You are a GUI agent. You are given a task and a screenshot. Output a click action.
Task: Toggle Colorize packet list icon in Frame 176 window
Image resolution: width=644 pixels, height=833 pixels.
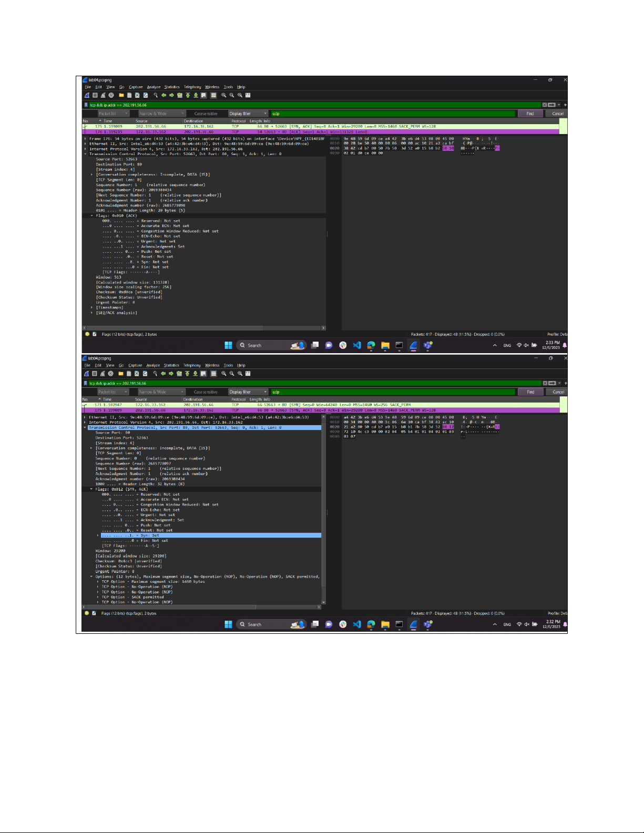[213, 95]
